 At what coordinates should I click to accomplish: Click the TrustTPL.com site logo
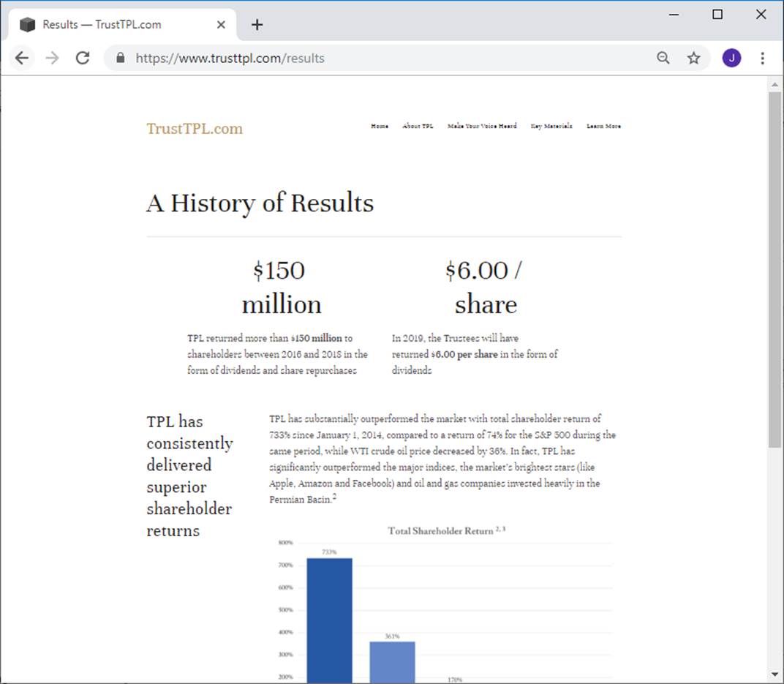[x=194, y=129]
